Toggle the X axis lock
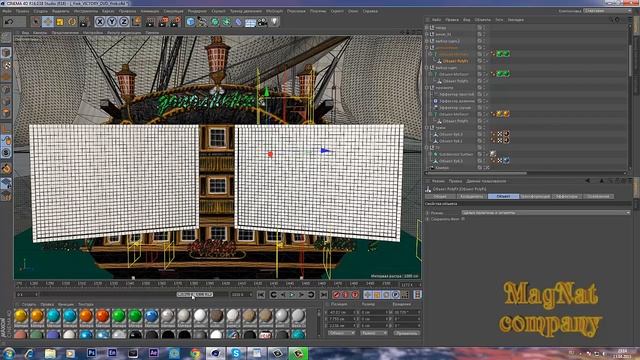 click(x=100, y=22)
